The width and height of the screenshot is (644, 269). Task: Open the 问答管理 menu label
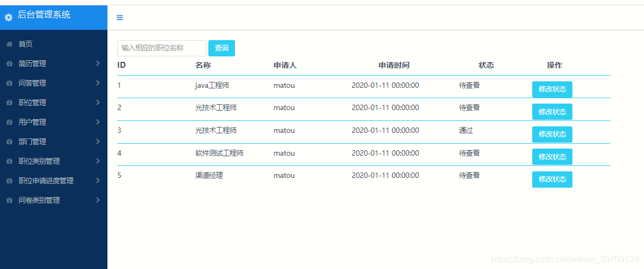32,83
